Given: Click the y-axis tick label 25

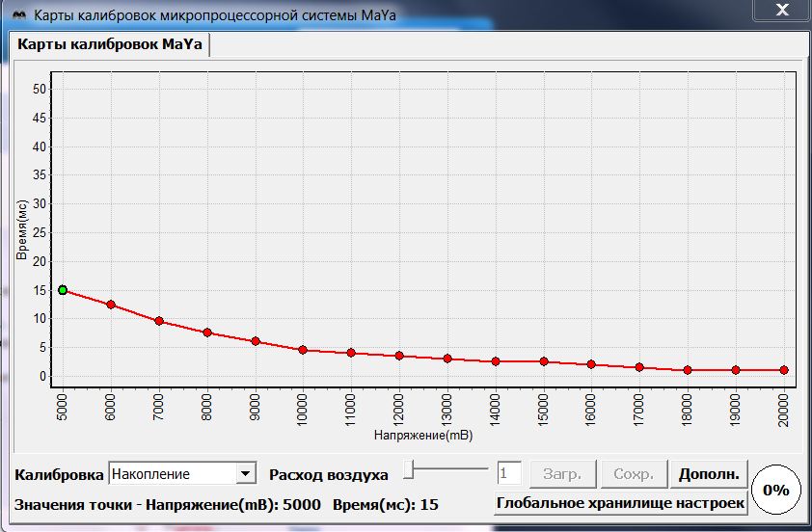Looking at the screenshot, I should [x=40, y=232].
